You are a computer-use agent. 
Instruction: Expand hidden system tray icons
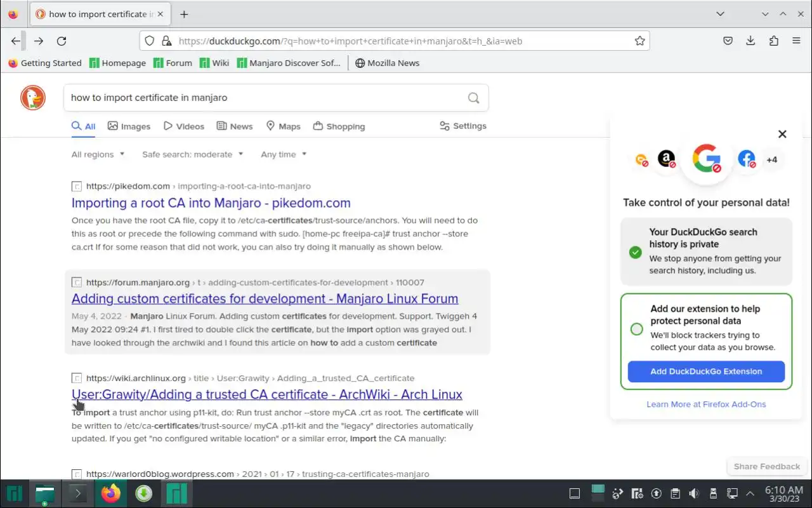(x=750, y=493)
